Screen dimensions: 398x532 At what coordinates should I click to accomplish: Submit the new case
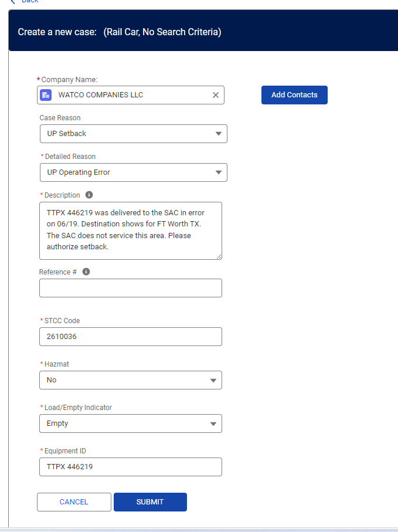(x=150, y=502)
